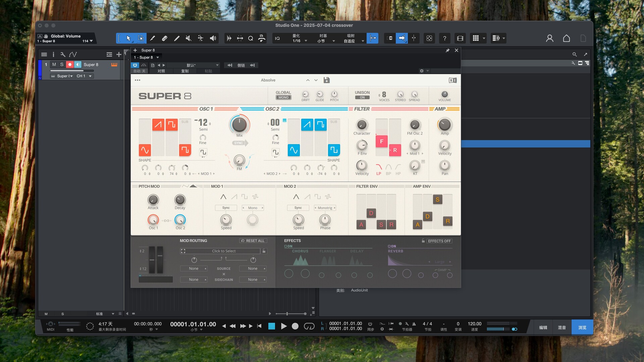This screenshot has height=362, width=644.
Task: Select OSC 2 sine waveform
Action: [x=293, y=150]
